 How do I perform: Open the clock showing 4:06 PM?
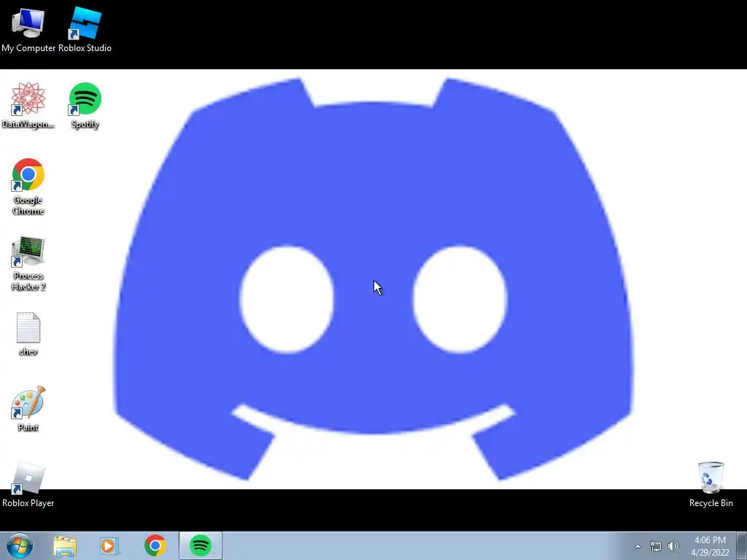pyautogui.click(x=710, y=546)
